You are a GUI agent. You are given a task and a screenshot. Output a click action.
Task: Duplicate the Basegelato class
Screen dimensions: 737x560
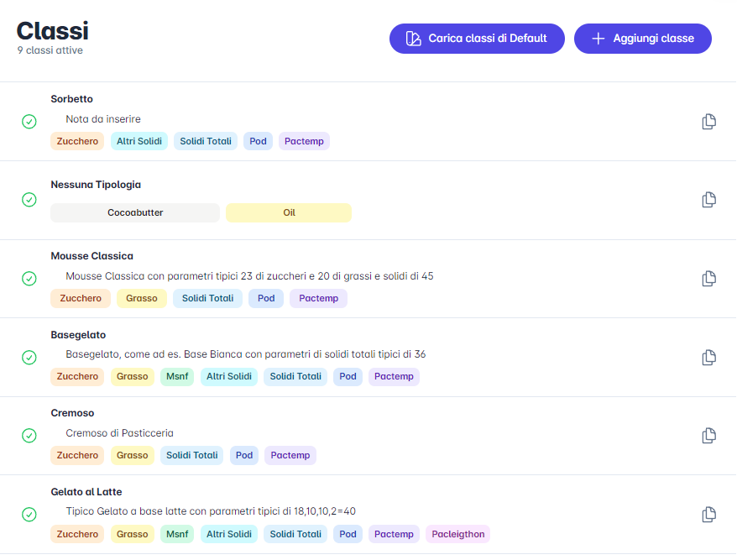(x=708, y=358)
